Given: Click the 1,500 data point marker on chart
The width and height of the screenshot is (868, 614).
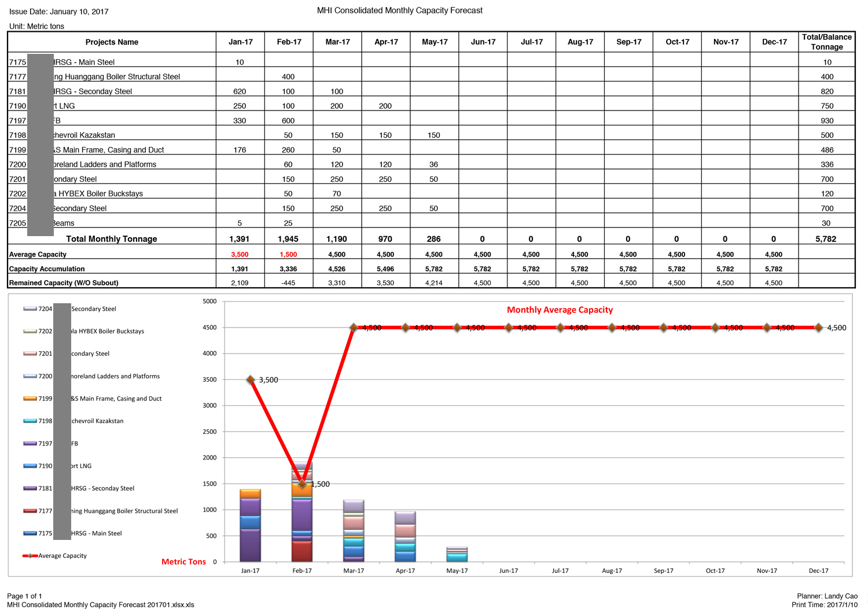Looking at the screenshot, I should point(302,484).
